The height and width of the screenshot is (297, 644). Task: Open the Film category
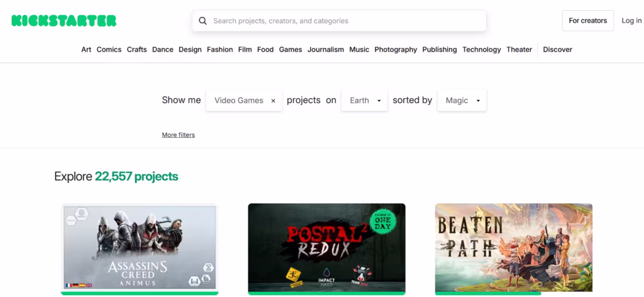[245, 49]
